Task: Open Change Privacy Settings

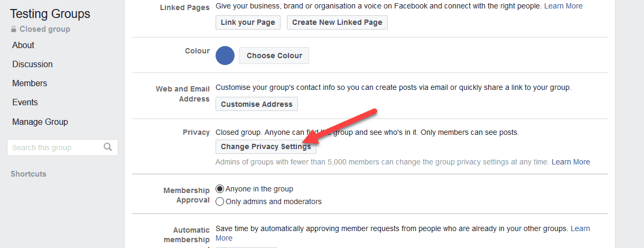Action: [266, 146]
